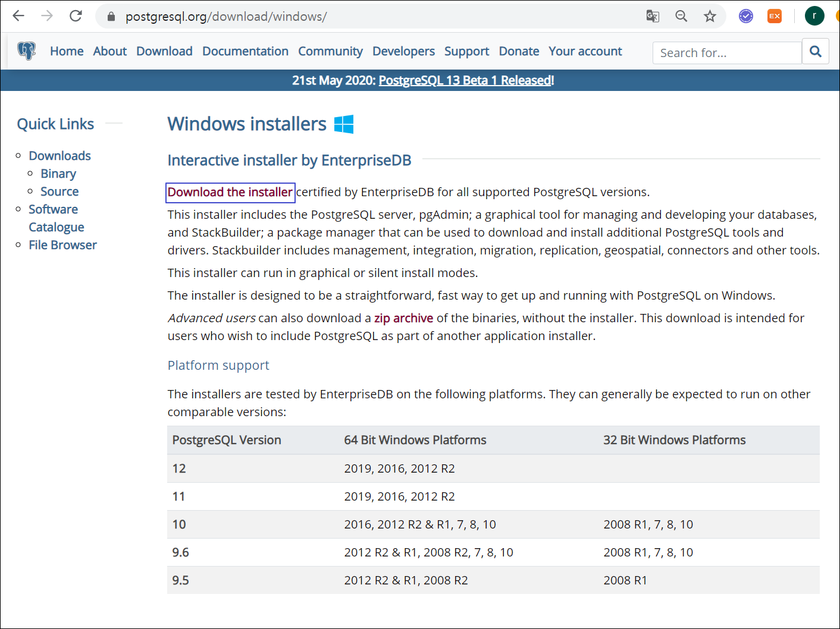This screenshot has width=840, height=629.
Task: Open the green profile avatar
Action: pos(814,16)
